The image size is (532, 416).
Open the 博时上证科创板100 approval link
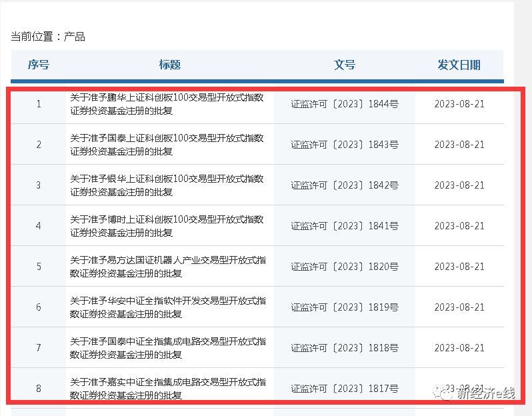pos(167,226)
